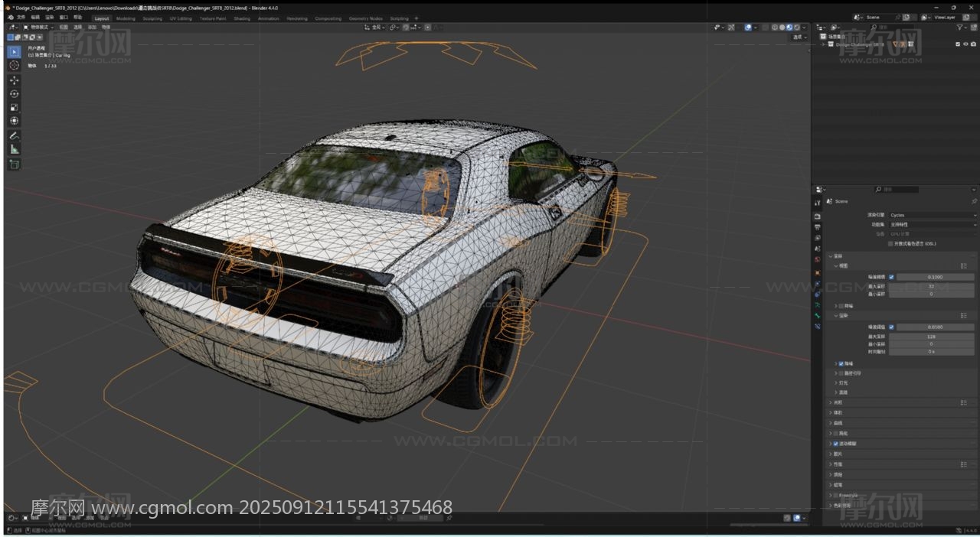Toggle proportional editing in header
This screenshot has height=537, width=980.
[x=427, y=28]
